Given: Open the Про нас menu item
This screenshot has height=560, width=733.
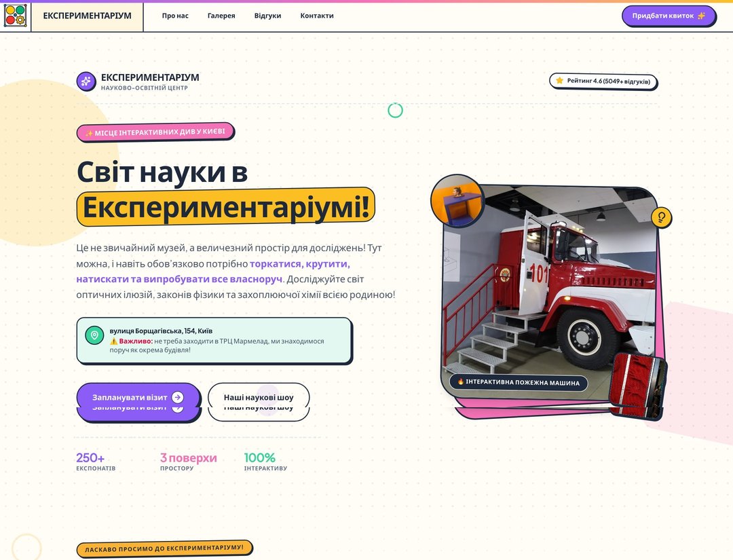Looking at the screenshot, I should (x=175, y=16).
